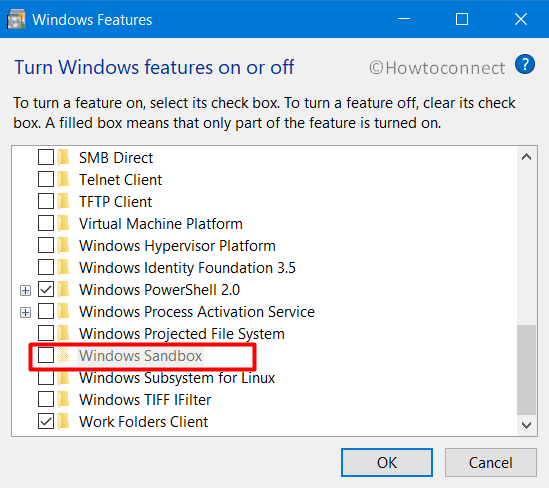
Task: Tick the TFTP Client checkbox
Action: 46,201
